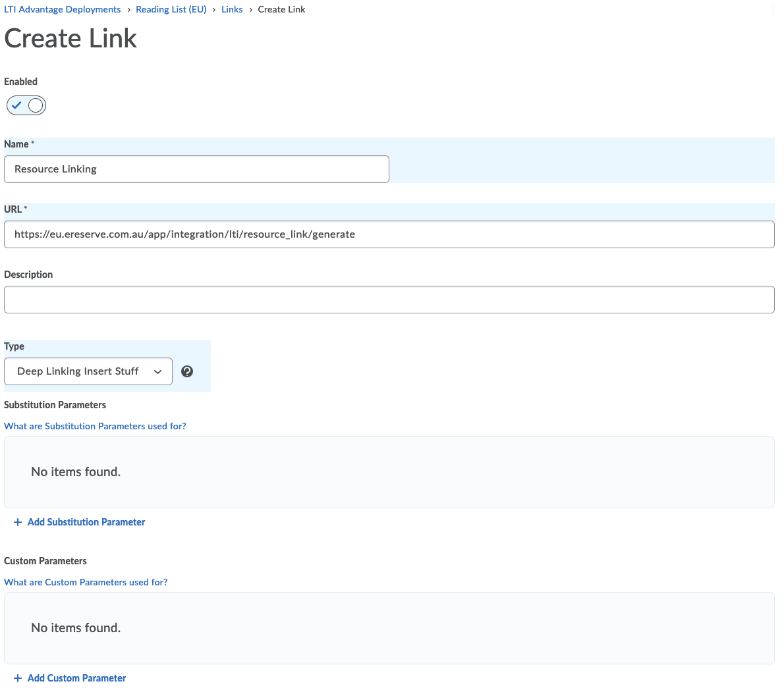Click the Description field label

point(28,275)
